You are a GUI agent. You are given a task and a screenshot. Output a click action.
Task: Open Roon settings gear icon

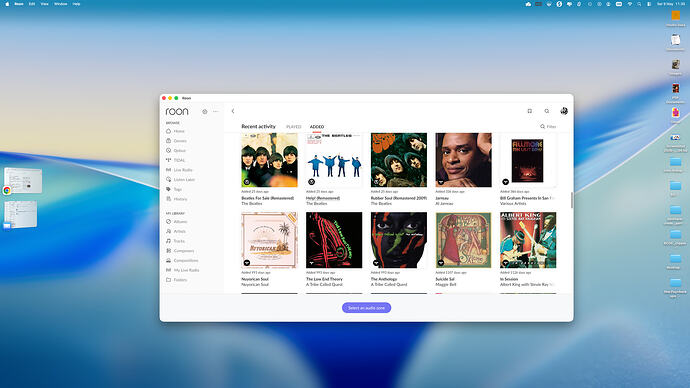tap(205, 112)
